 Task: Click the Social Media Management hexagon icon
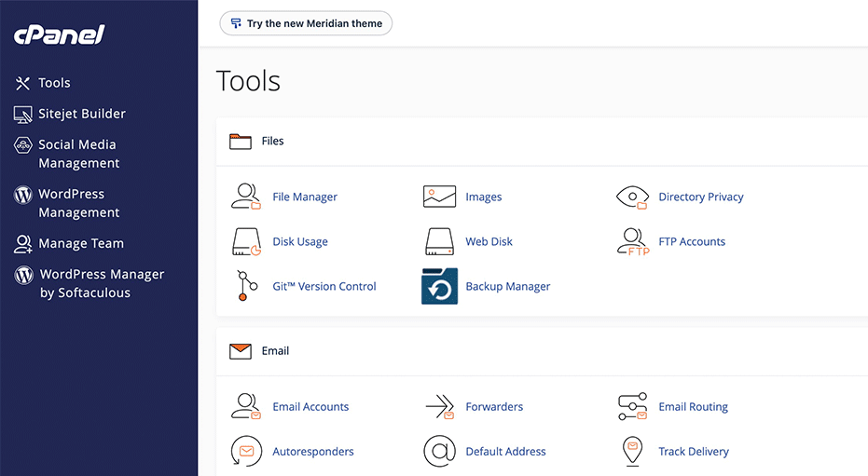(x=22, y=145)
